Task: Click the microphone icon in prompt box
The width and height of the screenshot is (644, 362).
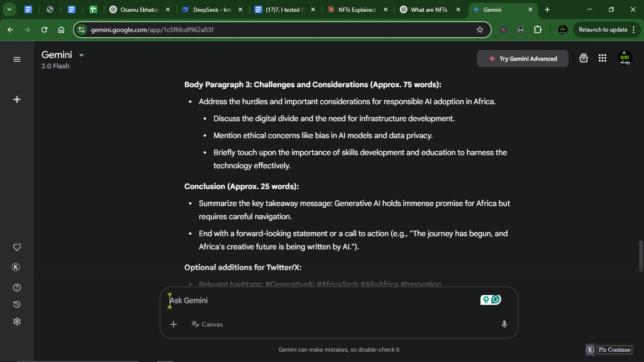Action: [504, 324]
